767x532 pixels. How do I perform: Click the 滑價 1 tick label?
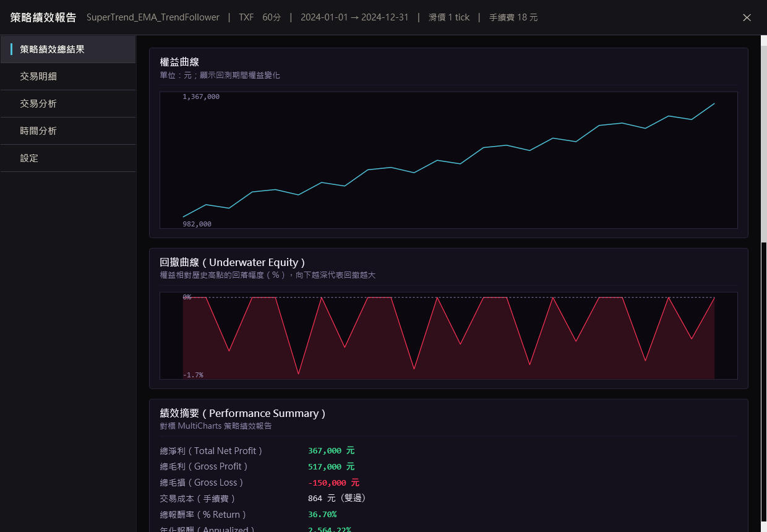[449, 17]
